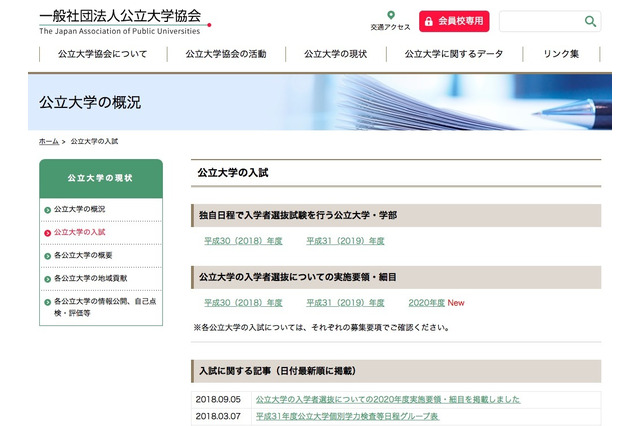The height and width of the screenshot is (426, 640).
Task: Open article 公立大学の入学者選抜についての2020年度実施要領
Action: [x=388, y=399]
